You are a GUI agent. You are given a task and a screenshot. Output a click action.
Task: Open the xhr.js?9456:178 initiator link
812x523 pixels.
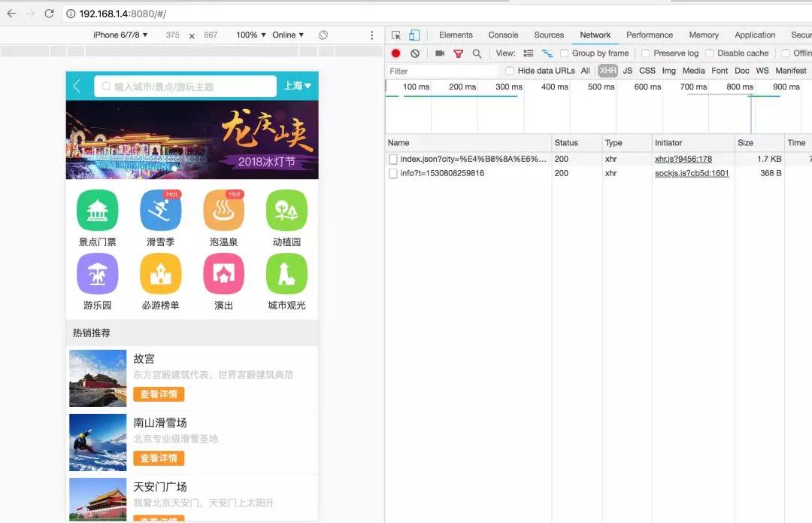(683, 159)
